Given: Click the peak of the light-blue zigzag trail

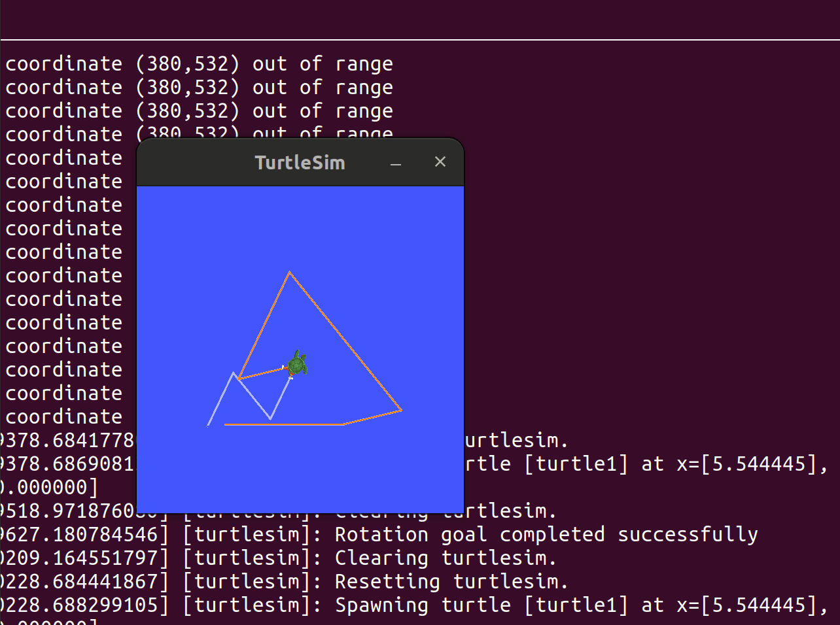Looking at the screenshot, I should pyautogui.click(x=234, y=373).
